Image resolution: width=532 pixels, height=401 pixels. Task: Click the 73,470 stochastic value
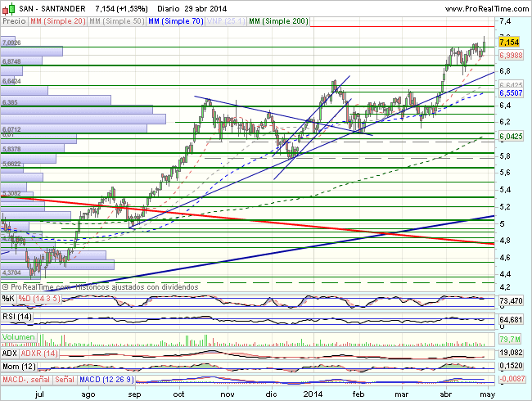[x=511, y=300]
